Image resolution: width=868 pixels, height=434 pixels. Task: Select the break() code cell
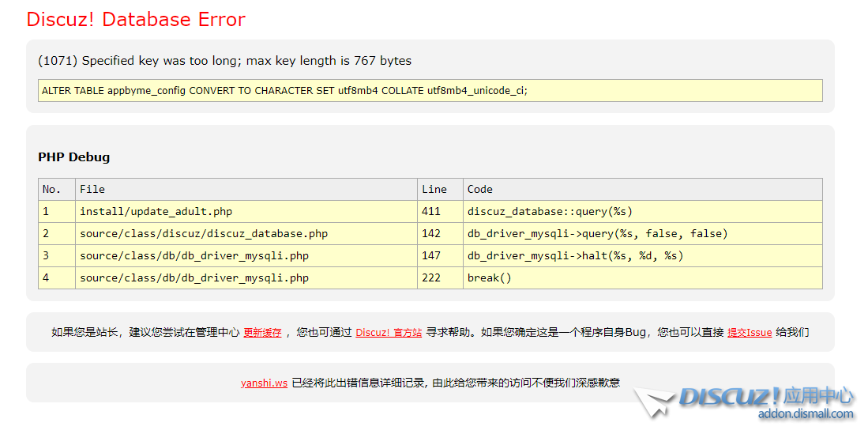point(643,277)
